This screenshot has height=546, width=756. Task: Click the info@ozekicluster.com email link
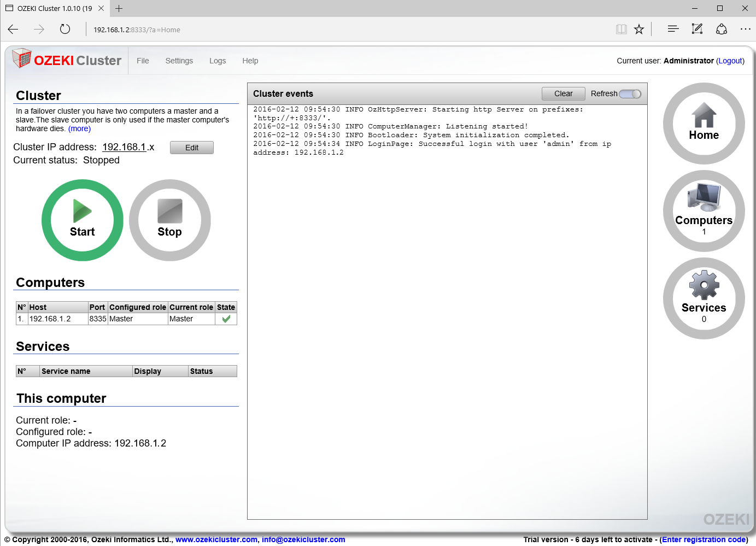303,539
